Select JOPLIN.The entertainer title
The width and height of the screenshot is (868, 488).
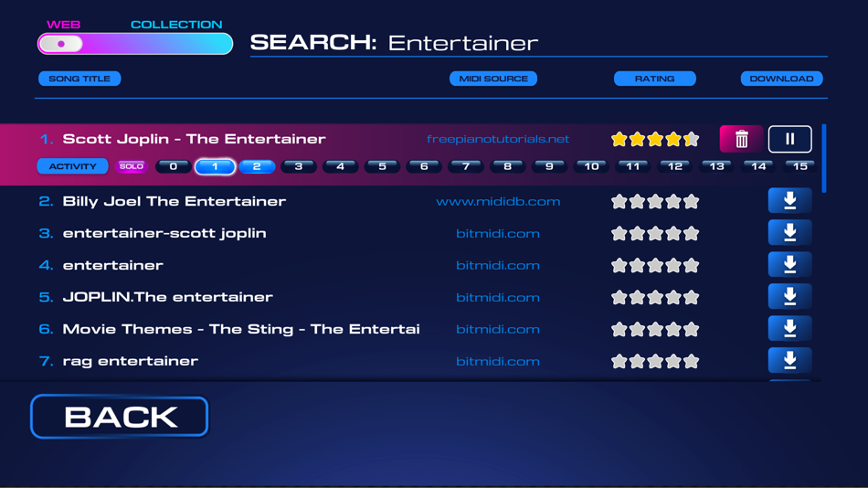(168, 297)
